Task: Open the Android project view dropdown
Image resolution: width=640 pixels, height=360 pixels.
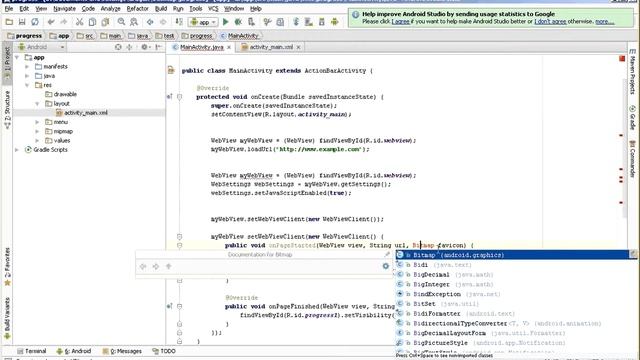Action: click(41, 47)
